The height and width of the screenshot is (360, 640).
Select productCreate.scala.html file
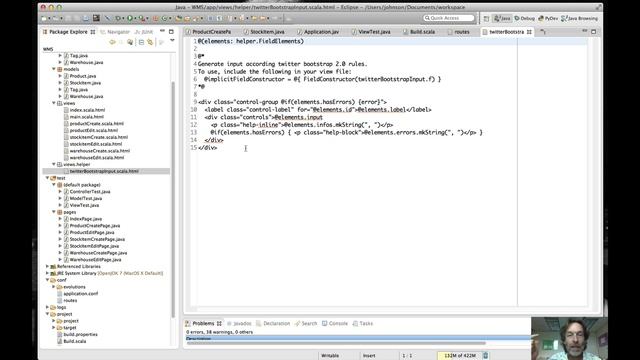point(96,124)
